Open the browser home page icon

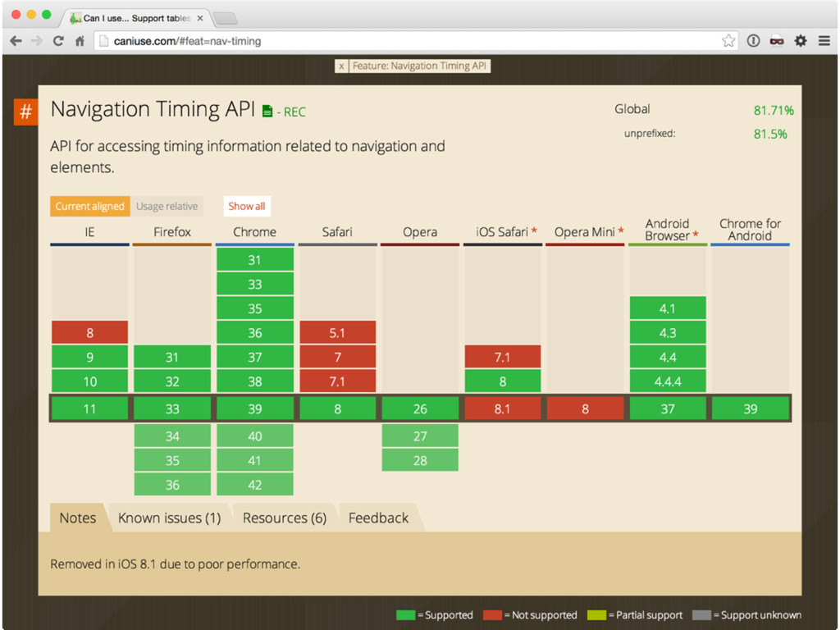80,41
